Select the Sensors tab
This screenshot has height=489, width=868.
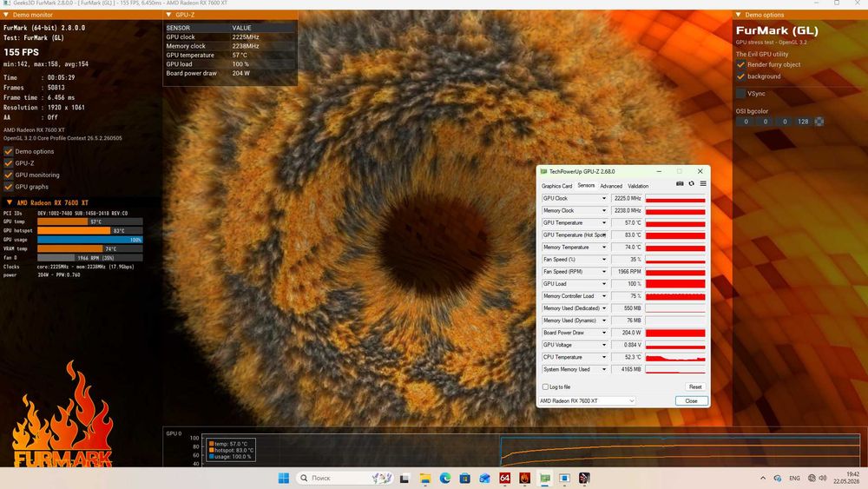pyautogui.click(x=586, y=186)
